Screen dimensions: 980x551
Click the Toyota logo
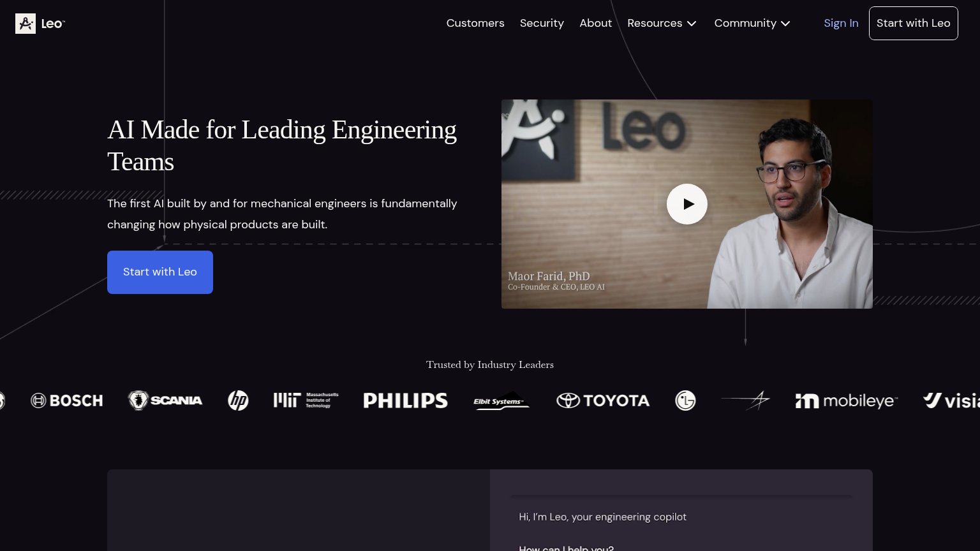[x=603, y=400]
